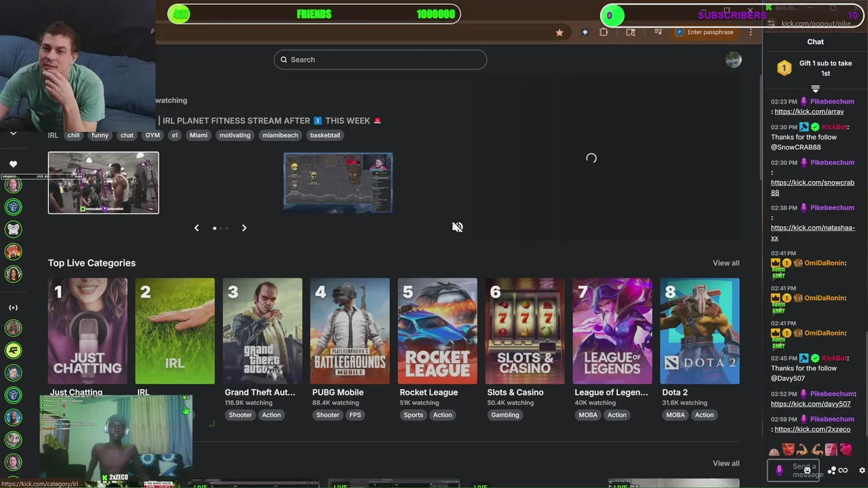Open the Just Chatting category card
The height and width of the screenshot is (488, 868).
tap(87, 331)
